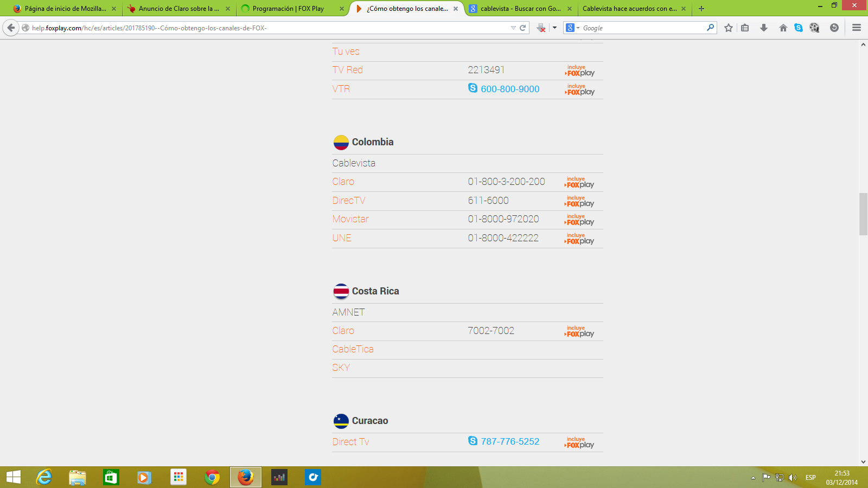Screen dimensions: 868x488
Task: Open the Windows Start button
Action: point(14,477)
